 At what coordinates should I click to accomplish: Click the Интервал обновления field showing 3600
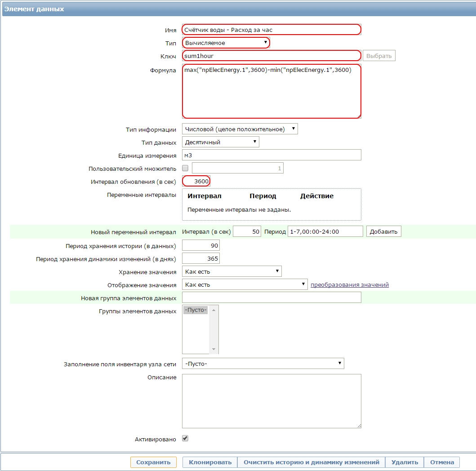(196, 181)
